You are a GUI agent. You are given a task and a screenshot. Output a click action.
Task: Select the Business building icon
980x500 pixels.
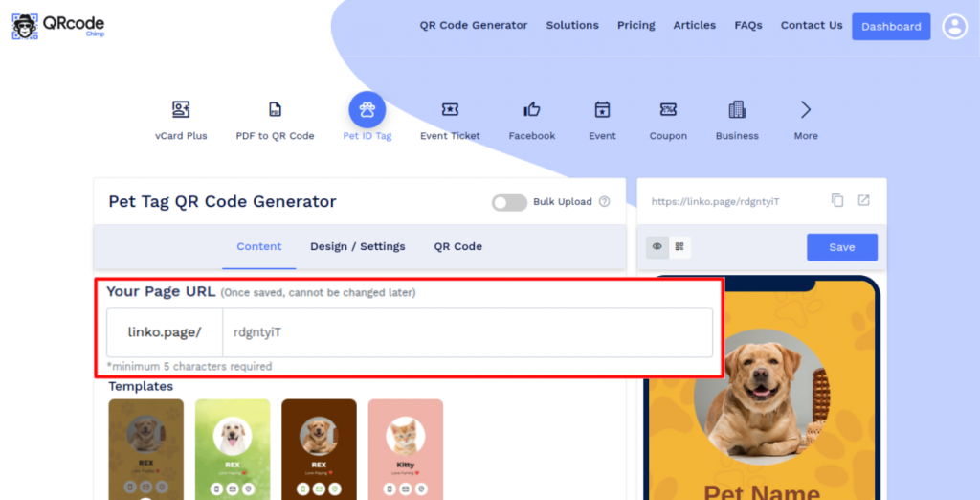737,109
